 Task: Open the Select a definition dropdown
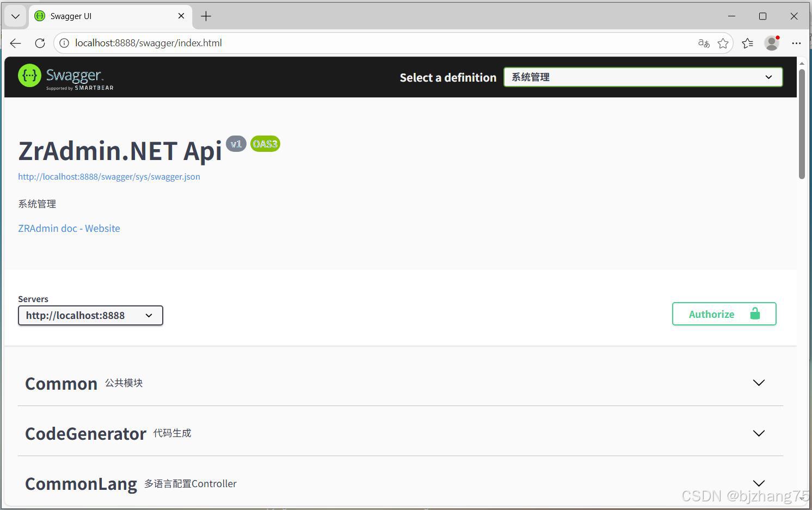click(643, 77)
